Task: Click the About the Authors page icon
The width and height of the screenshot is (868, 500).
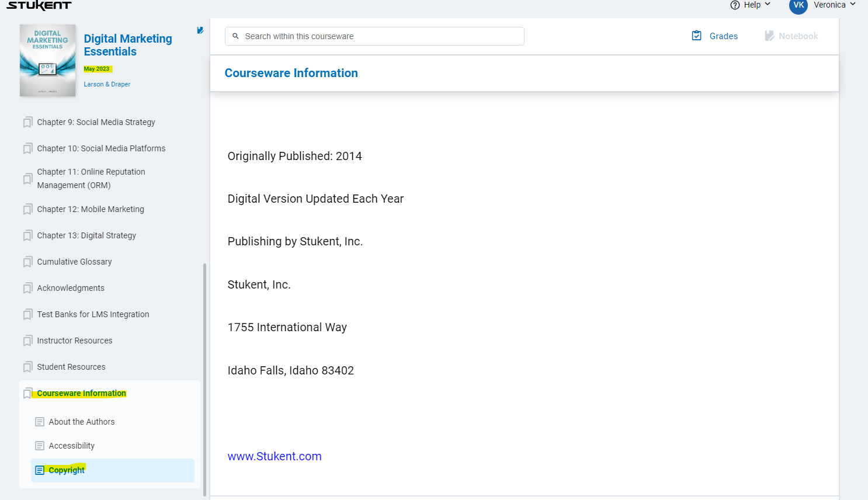Action: click(x=40, y=422)
